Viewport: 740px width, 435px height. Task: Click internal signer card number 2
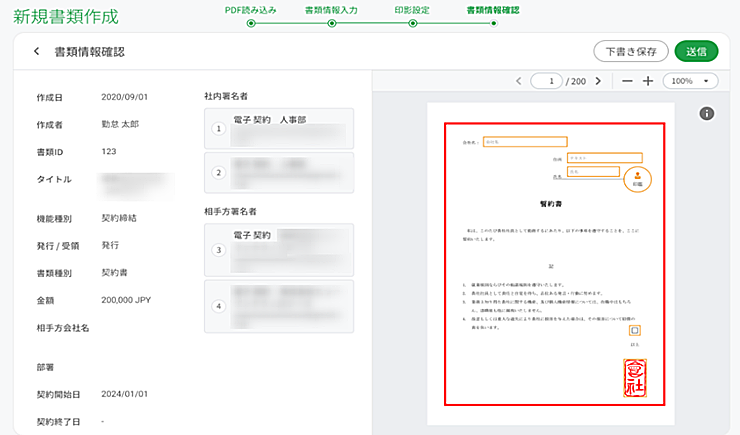click(x=279, y=173)
